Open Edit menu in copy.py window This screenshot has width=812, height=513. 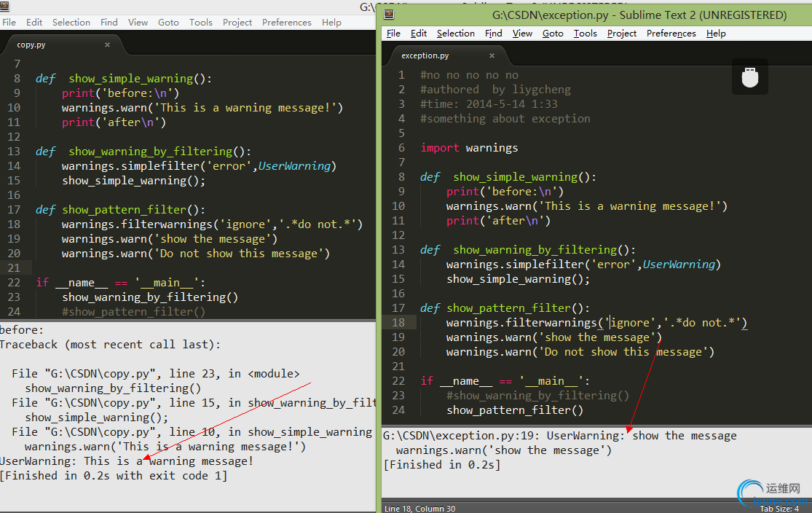(x=34, y=23)
